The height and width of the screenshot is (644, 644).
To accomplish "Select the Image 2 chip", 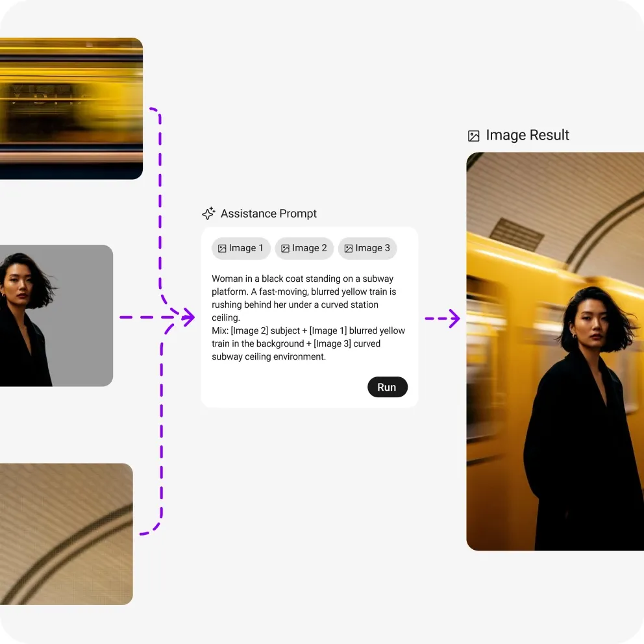I will [304, 248].
